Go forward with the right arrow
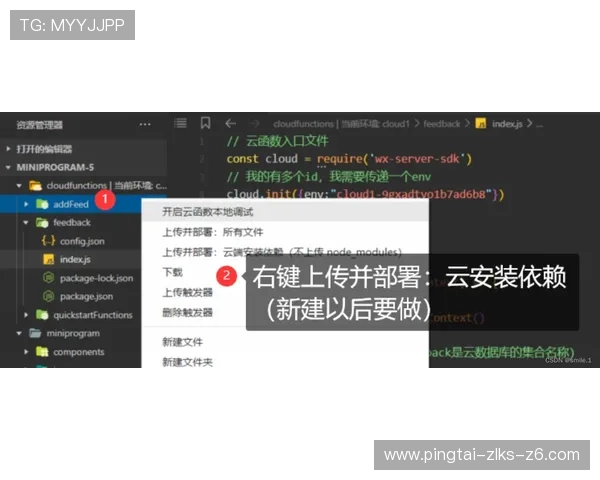This screenshot has width=600, height=480. click(254, 123)
